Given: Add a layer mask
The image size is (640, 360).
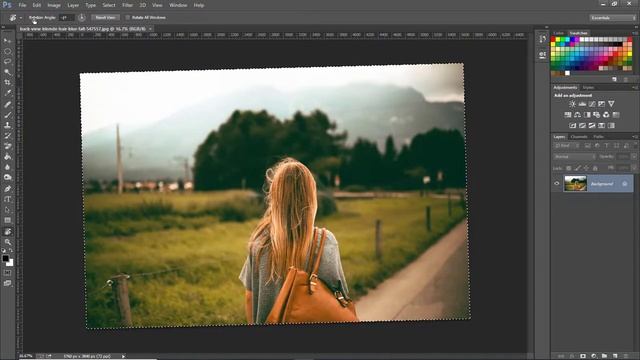Looking at the screenshot, I should tap(583, 356).
